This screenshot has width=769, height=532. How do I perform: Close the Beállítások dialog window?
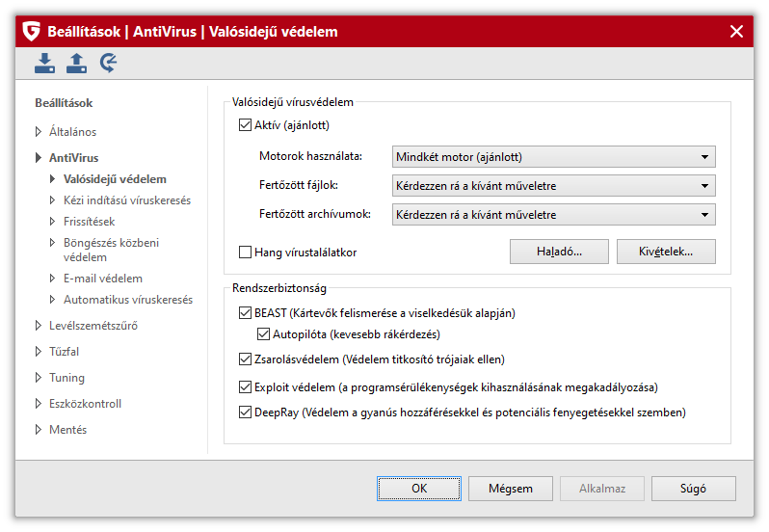[x=736, y=32]
